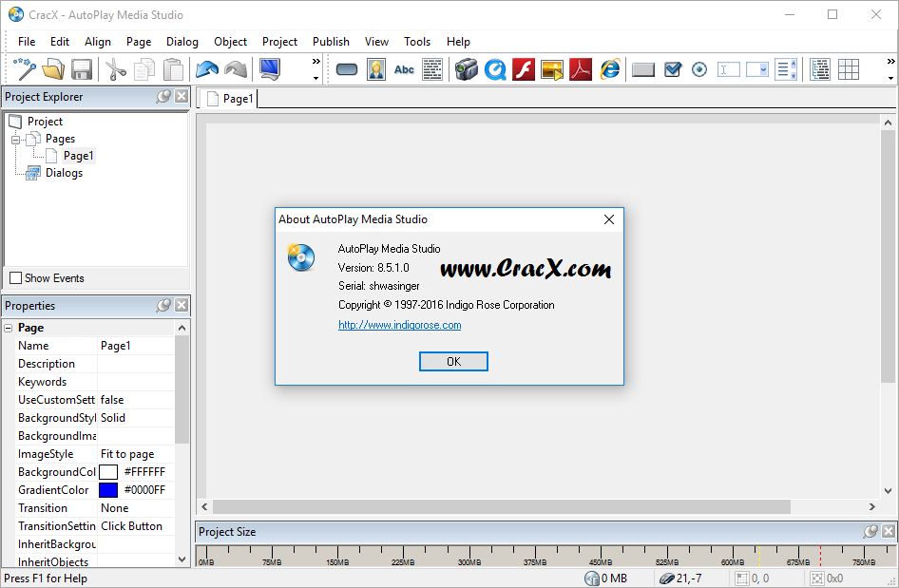This screenshot has height=588, width=899.
Task: Add a PDF object
Action: pyautogui.click(x=581, y=69)
